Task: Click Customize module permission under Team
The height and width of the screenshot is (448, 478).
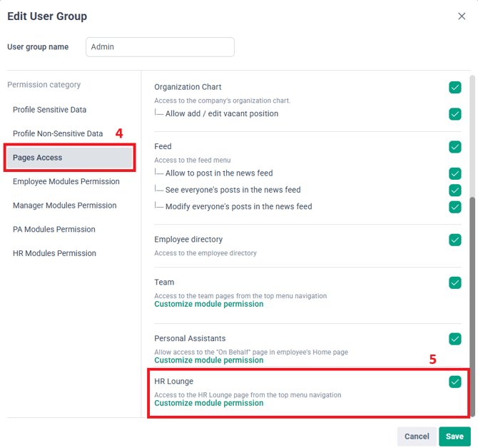Action: pos(208,304)
